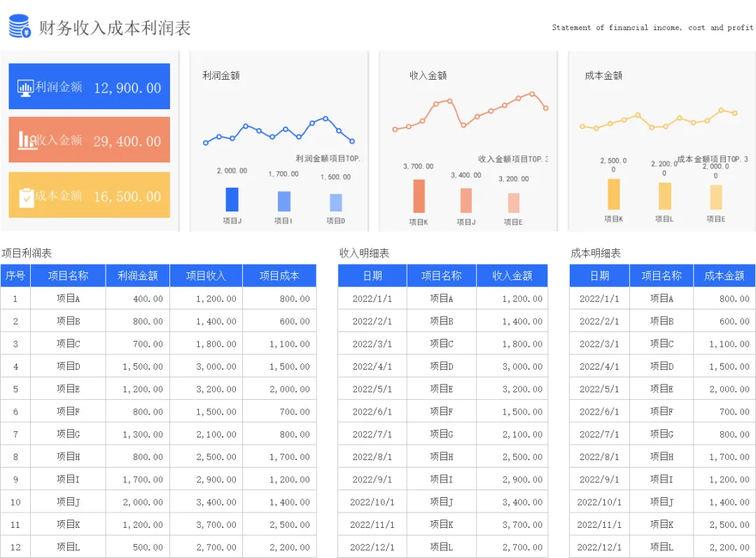Click the bar chart icon on the orange card

pos(27,140)
